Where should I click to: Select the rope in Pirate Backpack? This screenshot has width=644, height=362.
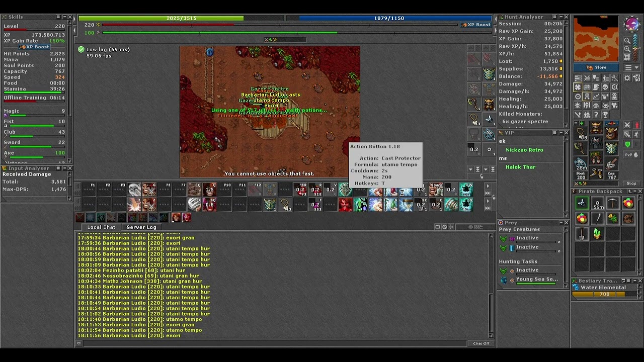click(628, 218)
